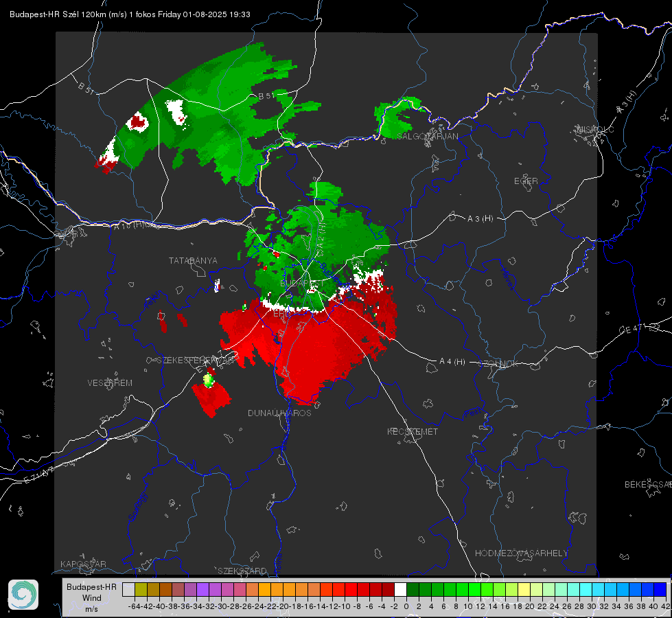Select the SZÉKESFEHÉRVÁR city label
The height and width of the screenshot is (618, 672).
[195, 360]
